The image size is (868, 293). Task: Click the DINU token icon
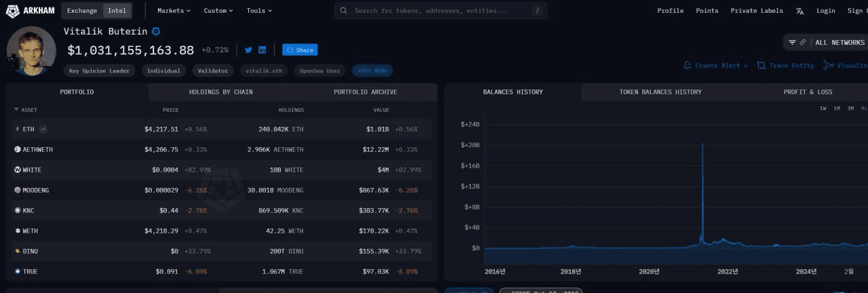[18, 251]
